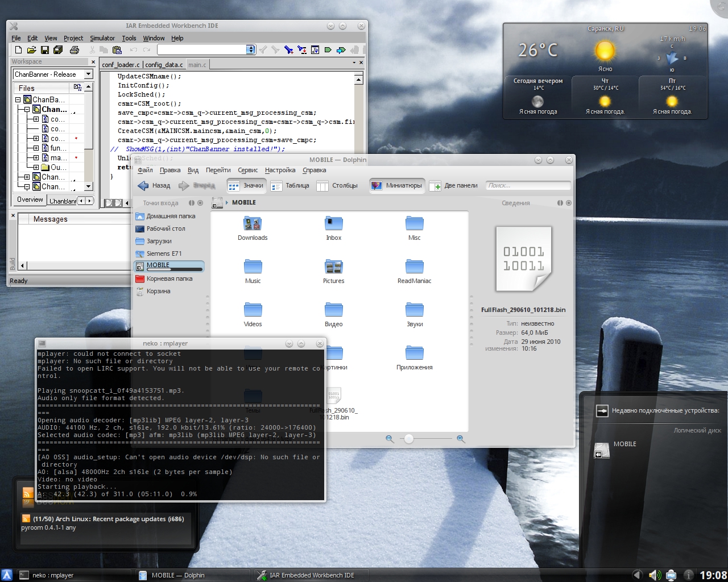Screen dimensions: 728x582
Task: Click the New document icon in IAR toolbar
Action: pyautogui.click(x=18, y=50)
